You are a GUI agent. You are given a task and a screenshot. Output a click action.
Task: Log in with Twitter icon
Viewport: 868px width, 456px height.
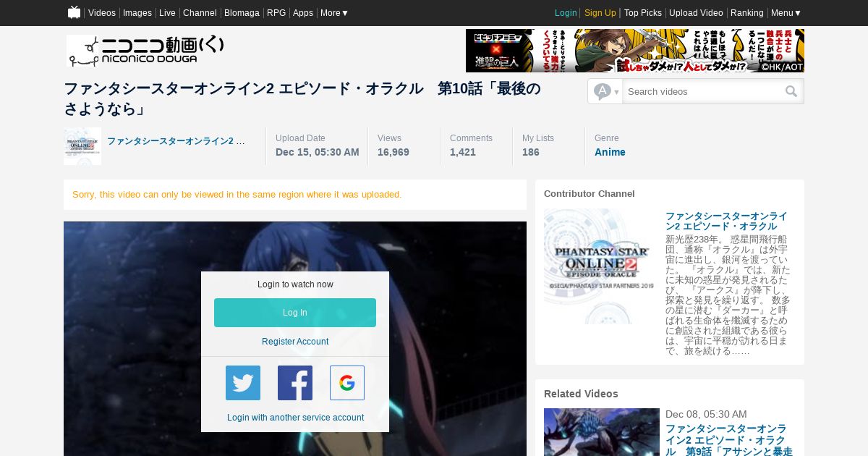[243, 383]
